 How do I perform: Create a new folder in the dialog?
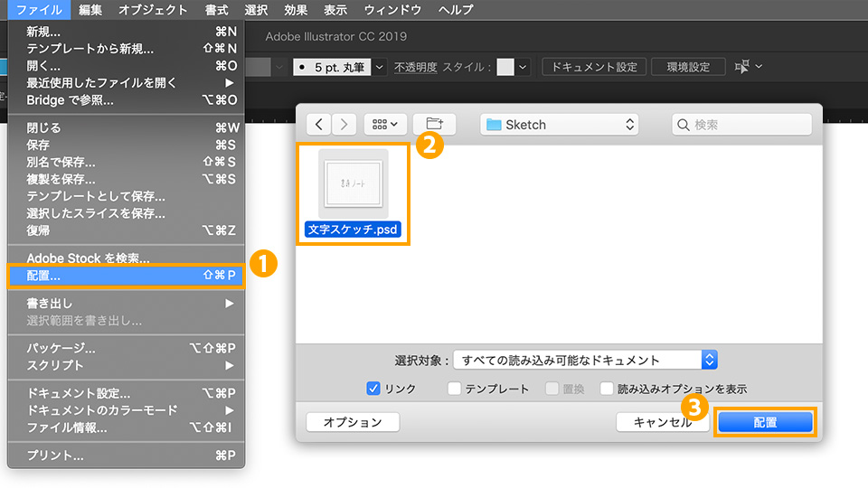[435, 124]
